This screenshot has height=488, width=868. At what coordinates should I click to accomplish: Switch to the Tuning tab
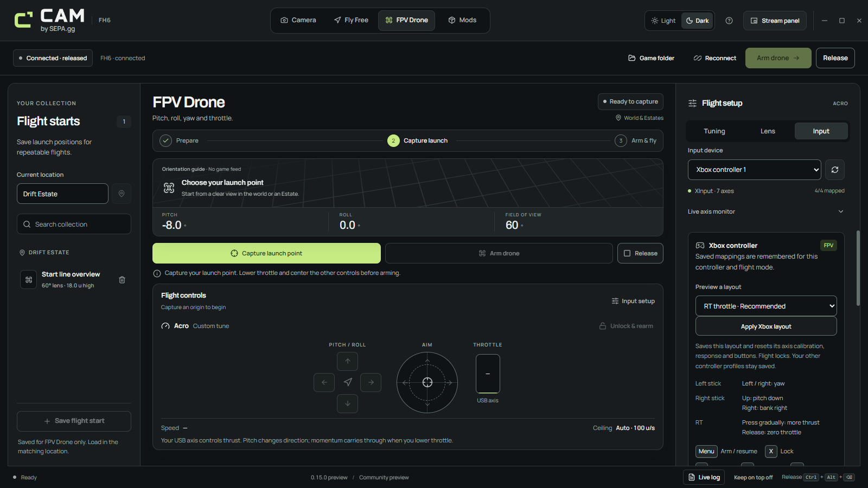click(714, 131)
